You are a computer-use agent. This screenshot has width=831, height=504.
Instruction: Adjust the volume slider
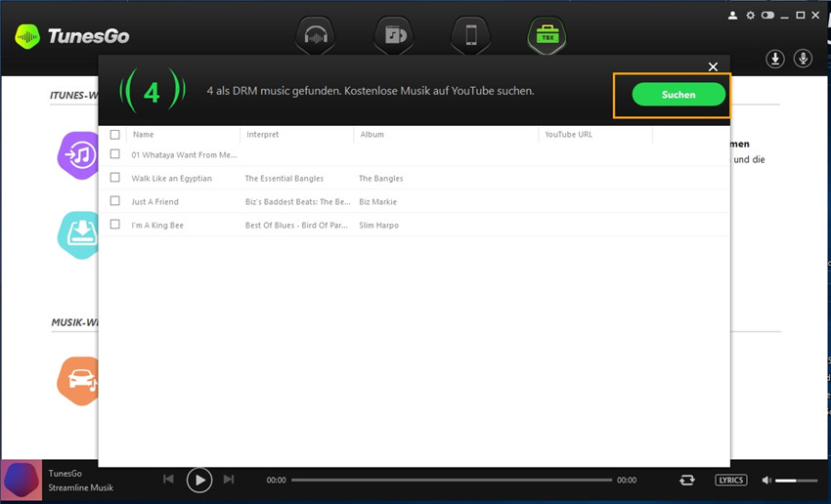[798, 480]
